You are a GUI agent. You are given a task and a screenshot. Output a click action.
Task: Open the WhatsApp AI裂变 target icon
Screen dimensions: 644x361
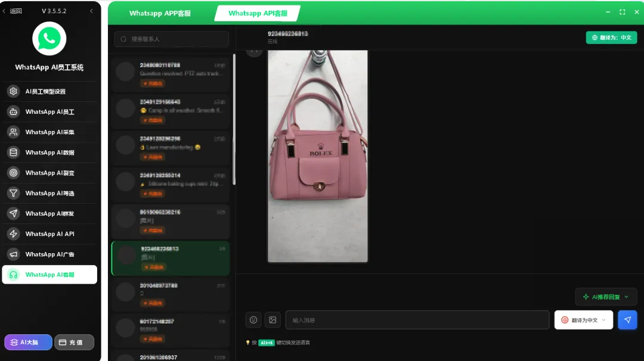(x=14, y=173)
